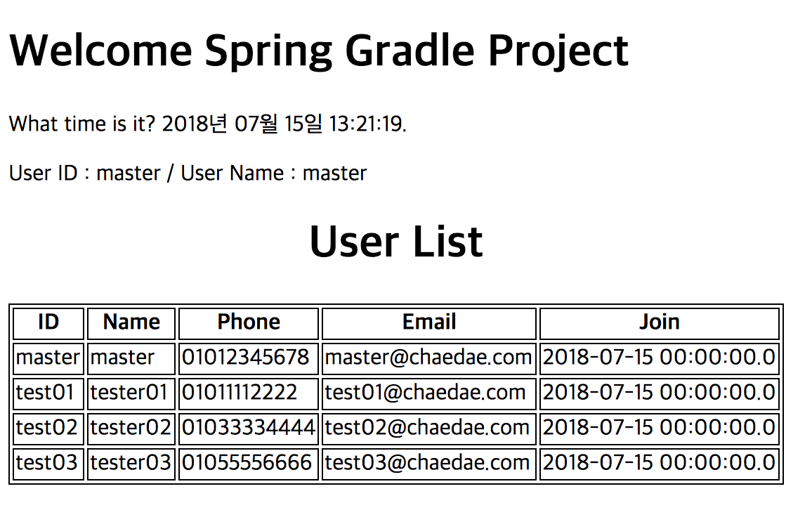
Task: Select the test01@chaedae.com email cell
Action: (425, 392)
